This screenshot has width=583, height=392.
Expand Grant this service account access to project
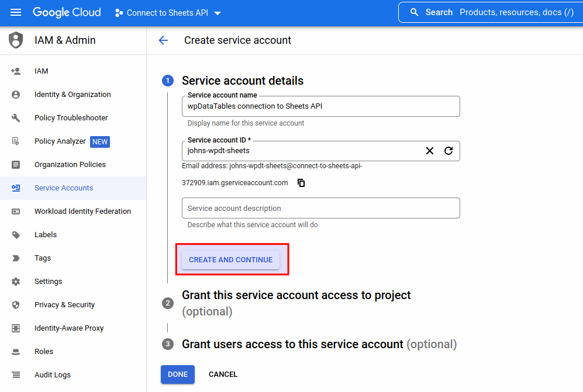296,303
